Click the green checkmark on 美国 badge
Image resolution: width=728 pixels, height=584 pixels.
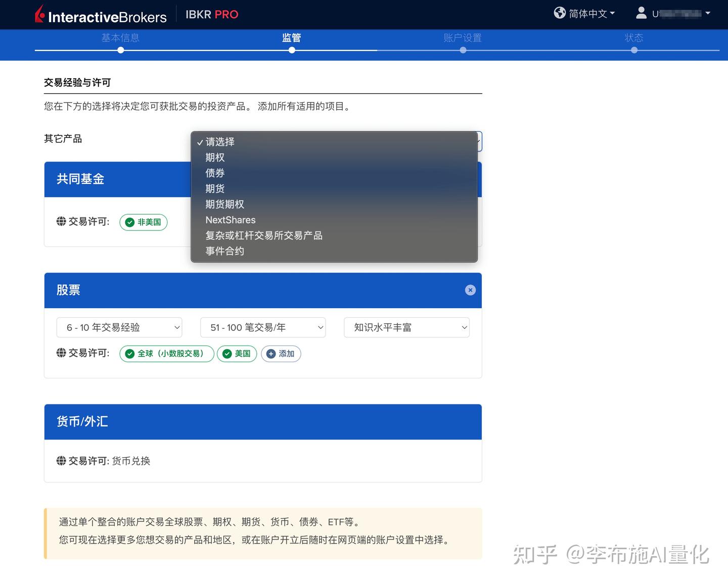click(227, 354)
